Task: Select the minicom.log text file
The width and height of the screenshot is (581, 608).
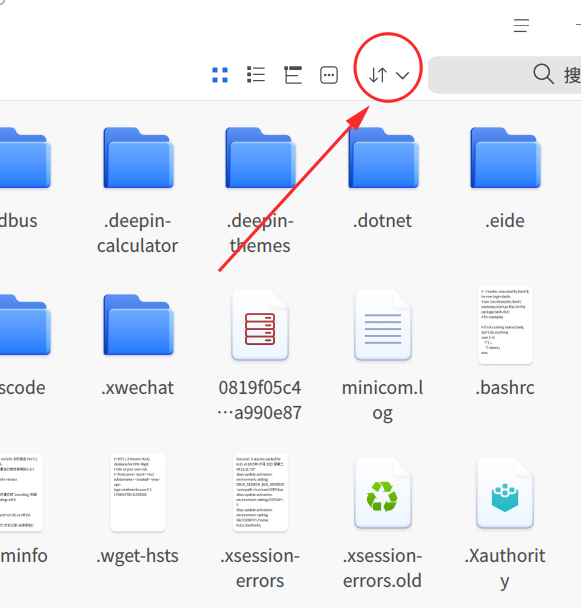Action: click(x=383, y=325)
